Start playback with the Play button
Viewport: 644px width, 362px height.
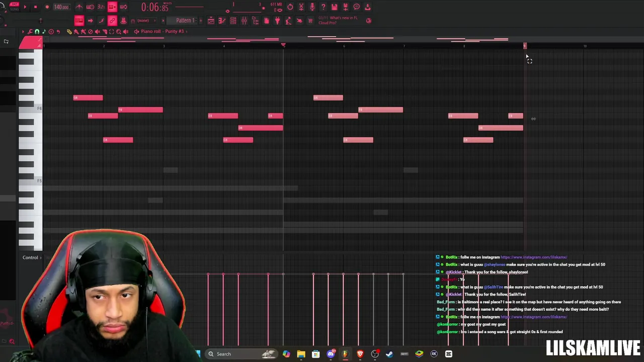point(25,7)
